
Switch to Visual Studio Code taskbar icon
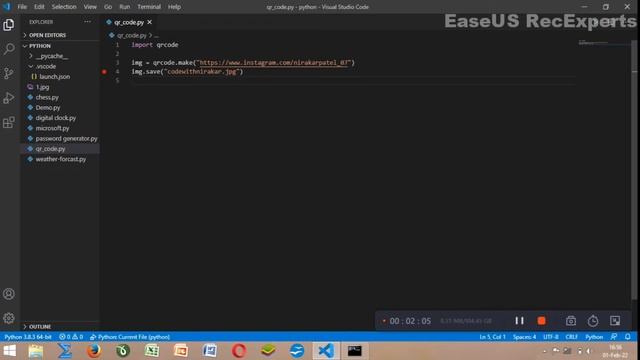click(326, 351)
